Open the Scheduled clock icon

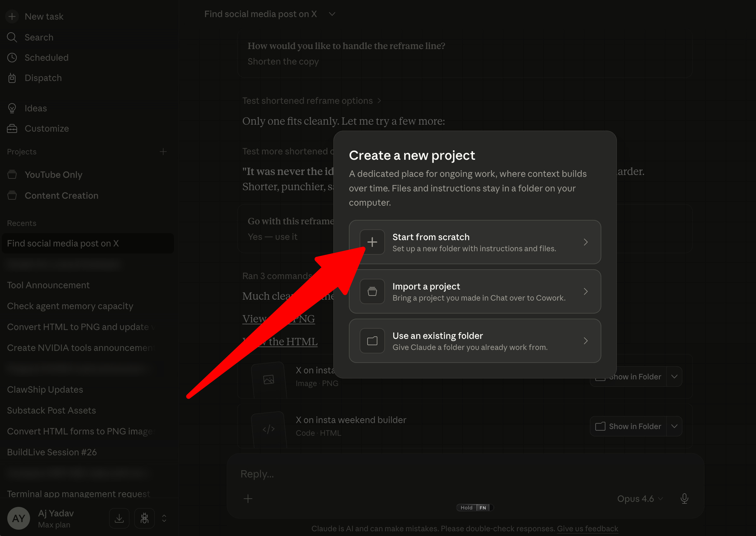tap(12, 58)
